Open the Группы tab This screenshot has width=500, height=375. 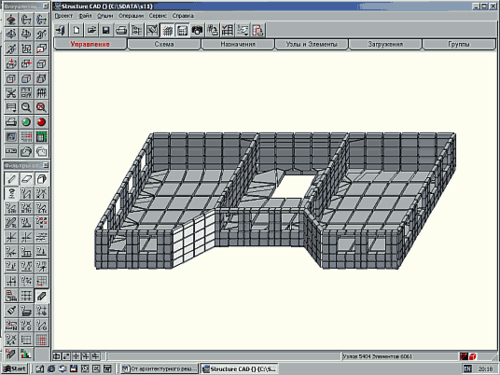pos(459,44)
